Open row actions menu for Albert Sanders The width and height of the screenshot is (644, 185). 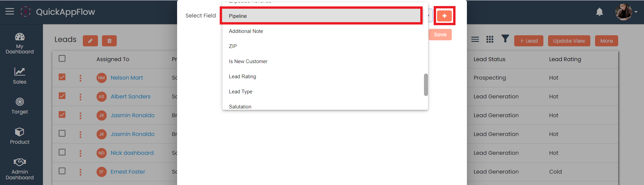click(80, 97)
